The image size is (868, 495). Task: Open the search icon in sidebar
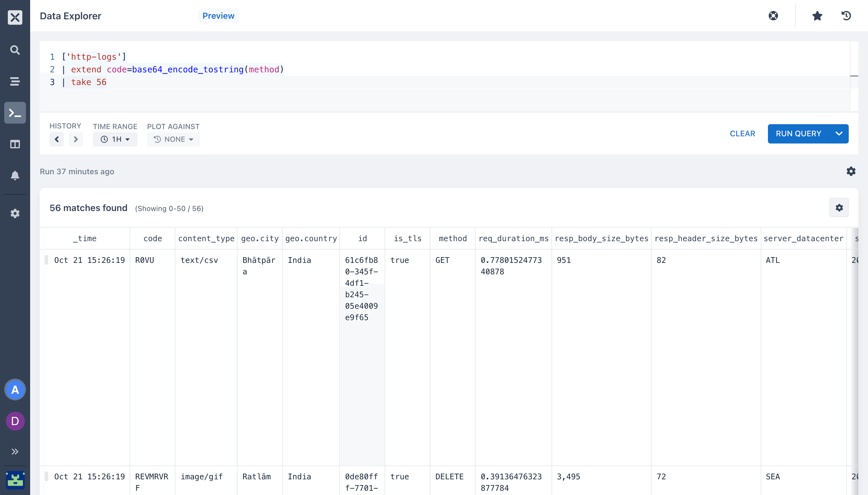point(15,50)
